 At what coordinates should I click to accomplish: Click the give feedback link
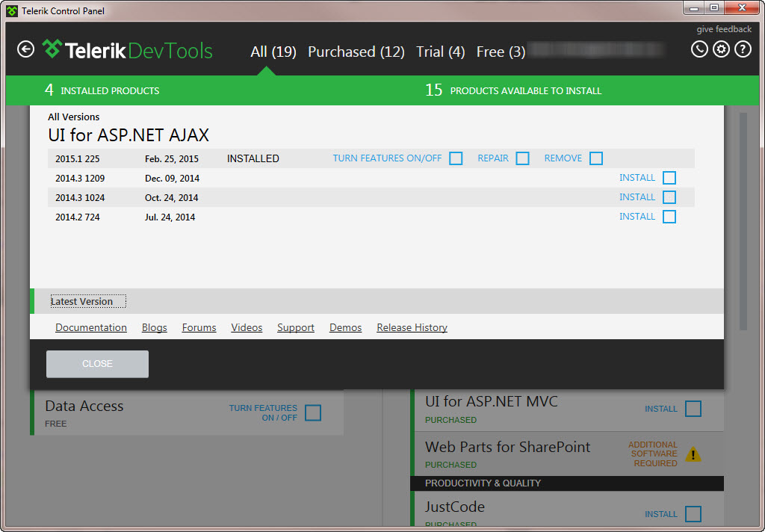(724, 29)
